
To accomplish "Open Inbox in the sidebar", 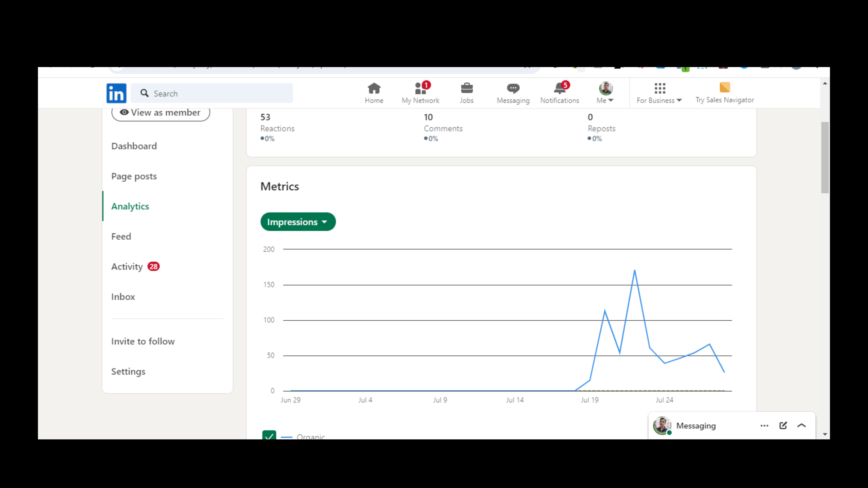I will (x=123, y=297).
